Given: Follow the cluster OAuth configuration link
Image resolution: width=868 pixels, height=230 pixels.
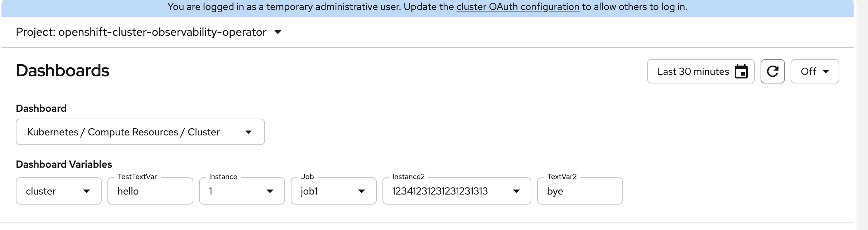Looking at the screenshot, I should [x=518, y=7].
